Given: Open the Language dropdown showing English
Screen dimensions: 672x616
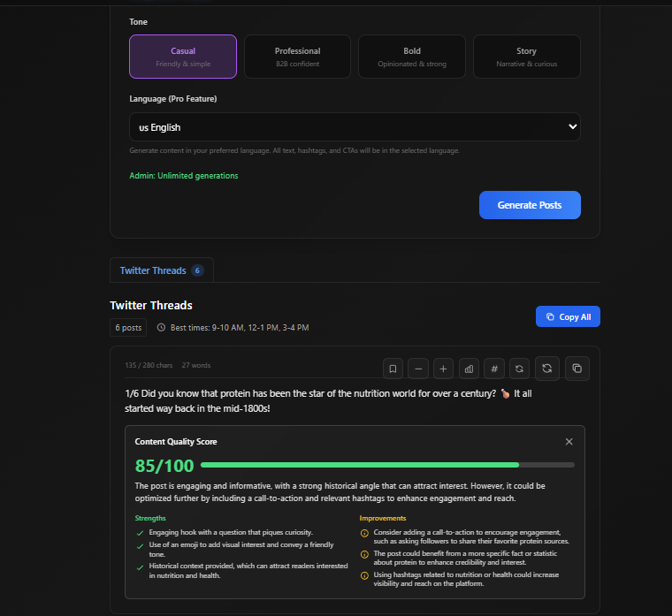Looking at the screenshot, I should (x=355, y=127).
